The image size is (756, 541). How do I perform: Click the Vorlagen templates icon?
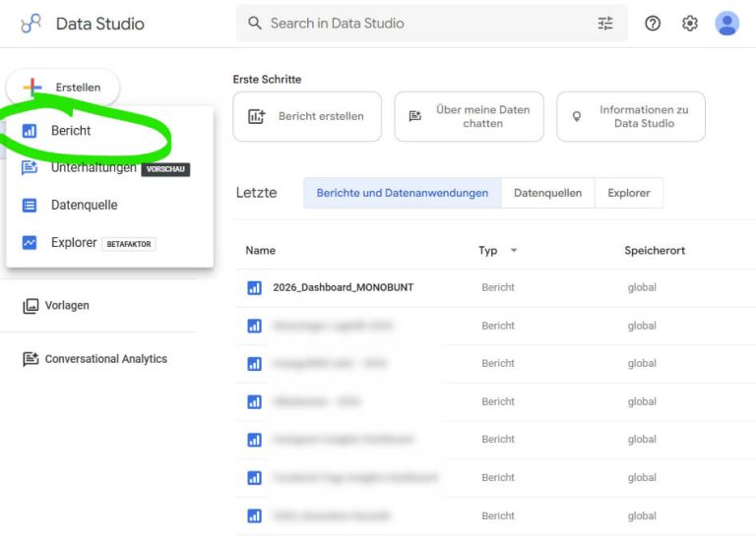point(31,306)
